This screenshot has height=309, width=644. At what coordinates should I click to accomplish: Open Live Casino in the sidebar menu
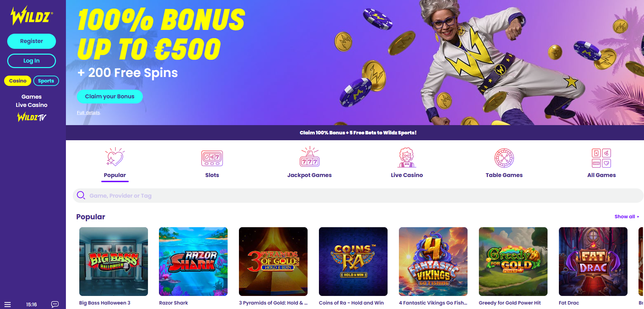32,105
